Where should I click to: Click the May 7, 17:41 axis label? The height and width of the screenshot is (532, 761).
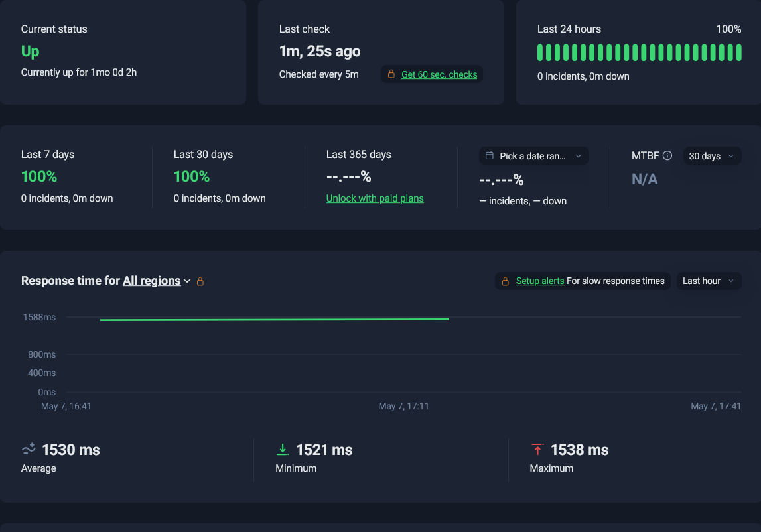[716, 406]
